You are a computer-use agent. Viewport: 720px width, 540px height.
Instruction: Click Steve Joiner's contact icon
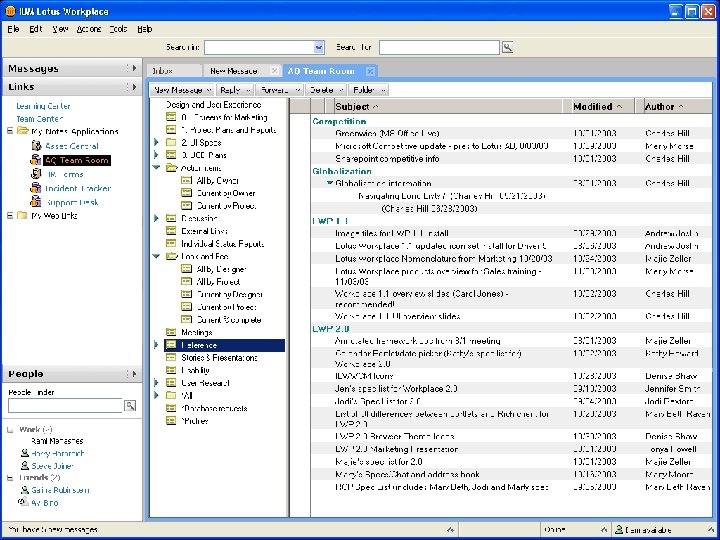[x=23, y=466]
